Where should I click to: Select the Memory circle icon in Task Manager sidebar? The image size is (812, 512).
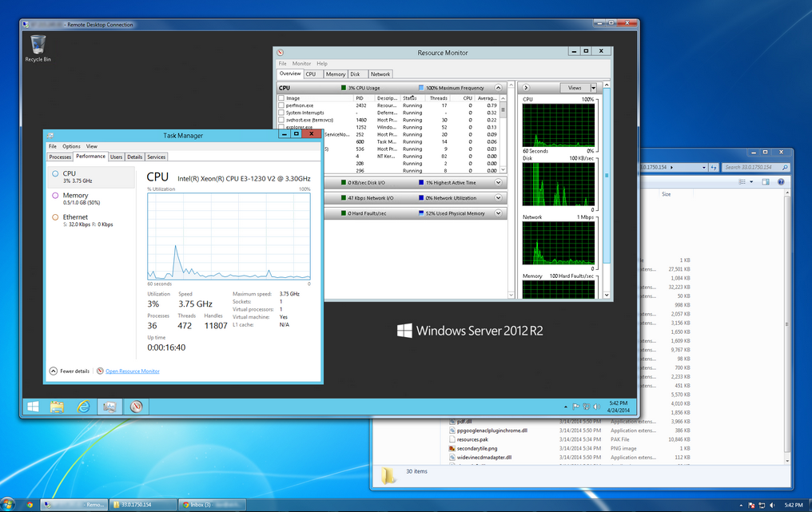(55, 196)
